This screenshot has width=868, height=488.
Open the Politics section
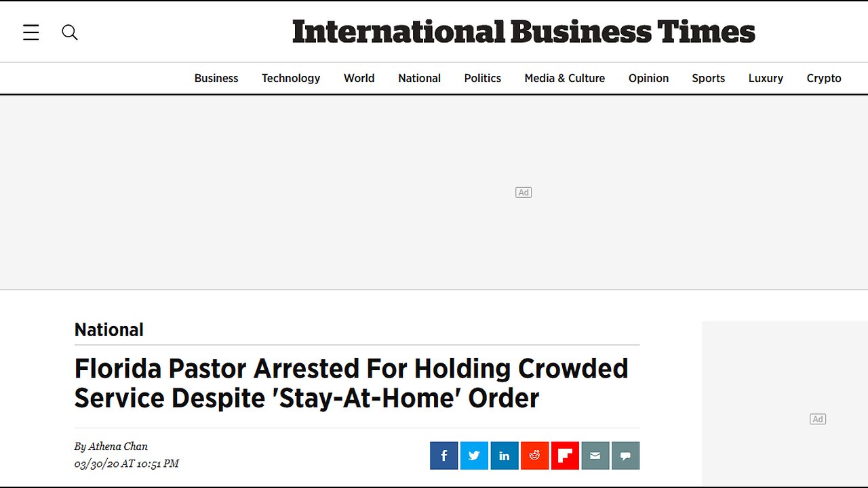click(482, 78)
